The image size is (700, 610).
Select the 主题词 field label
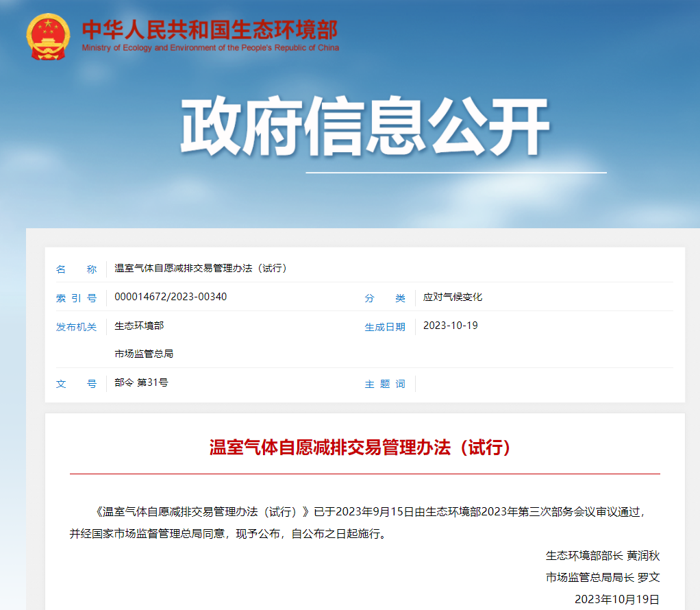pos(384,383)
